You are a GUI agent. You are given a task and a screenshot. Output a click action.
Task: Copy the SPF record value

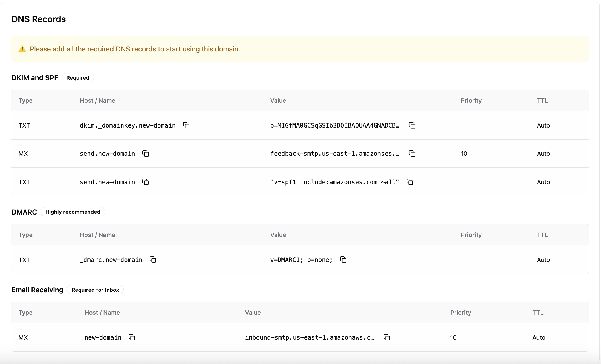pyautogui.click(x=410, y=182)
